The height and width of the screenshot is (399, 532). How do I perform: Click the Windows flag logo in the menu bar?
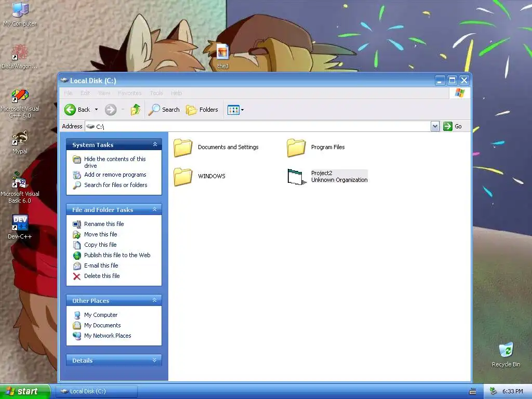(460, 93)
